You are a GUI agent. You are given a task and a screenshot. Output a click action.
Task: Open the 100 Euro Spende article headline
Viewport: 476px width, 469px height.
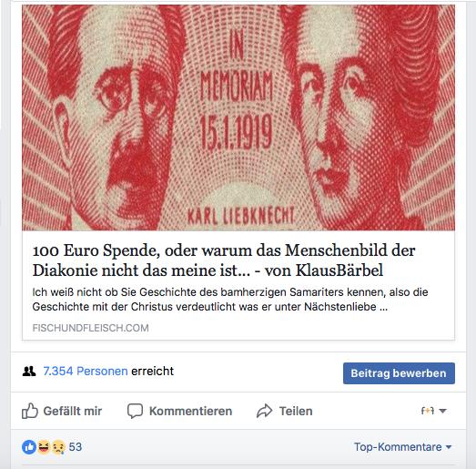pos(224,260)
